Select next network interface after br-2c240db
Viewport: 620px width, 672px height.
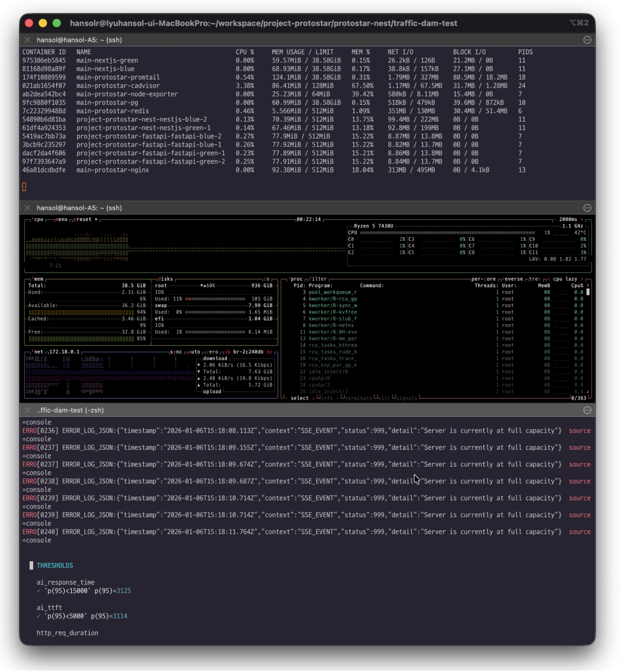tap(269, 352)
